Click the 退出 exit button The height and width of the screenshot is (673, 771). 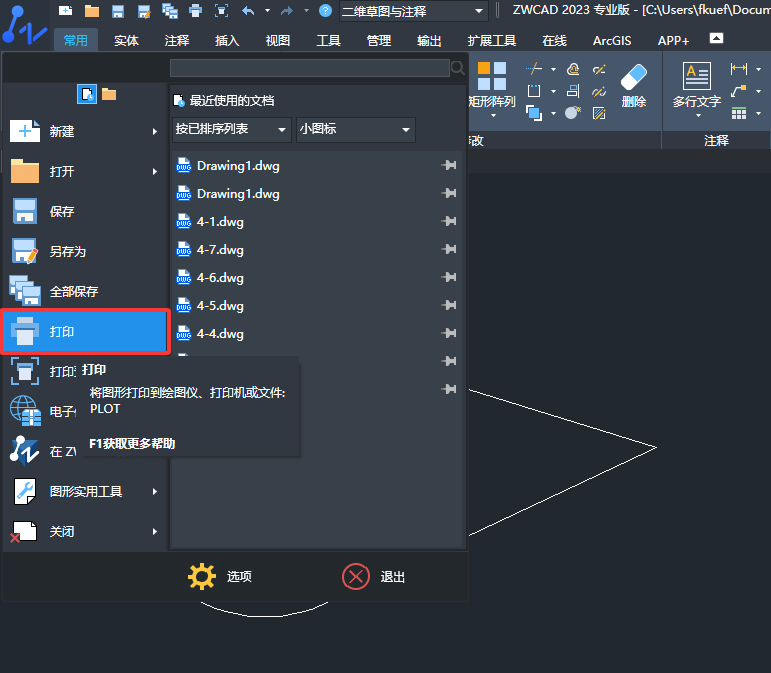coord(374,576)
